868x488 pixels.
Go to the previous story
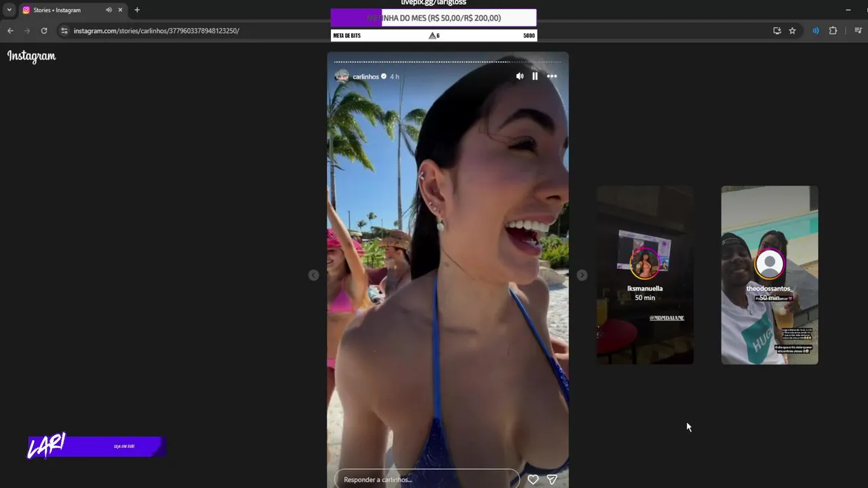(313, 275)
